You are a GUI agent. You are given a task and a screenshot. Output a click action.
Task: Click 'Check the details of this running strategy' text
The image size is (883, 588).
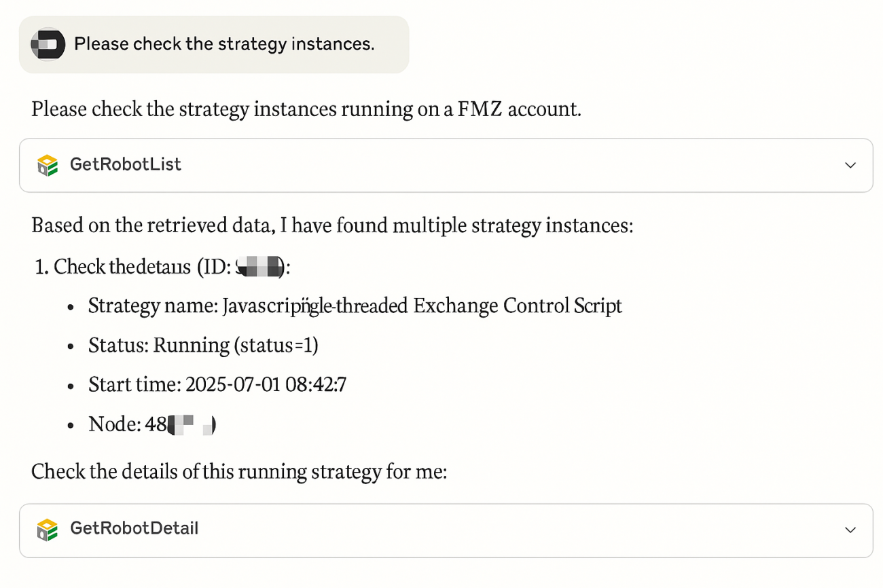239,471
